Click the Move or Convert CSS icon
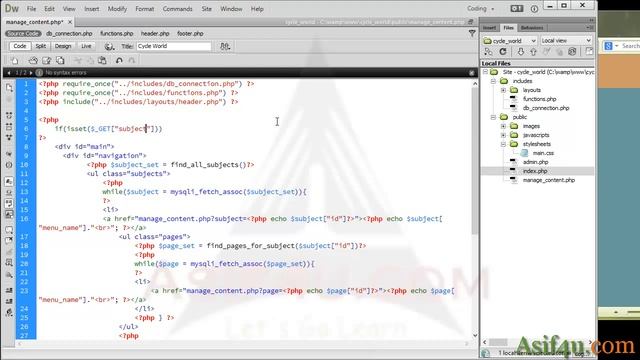This screenshot has width=640, height=360. 9,275
